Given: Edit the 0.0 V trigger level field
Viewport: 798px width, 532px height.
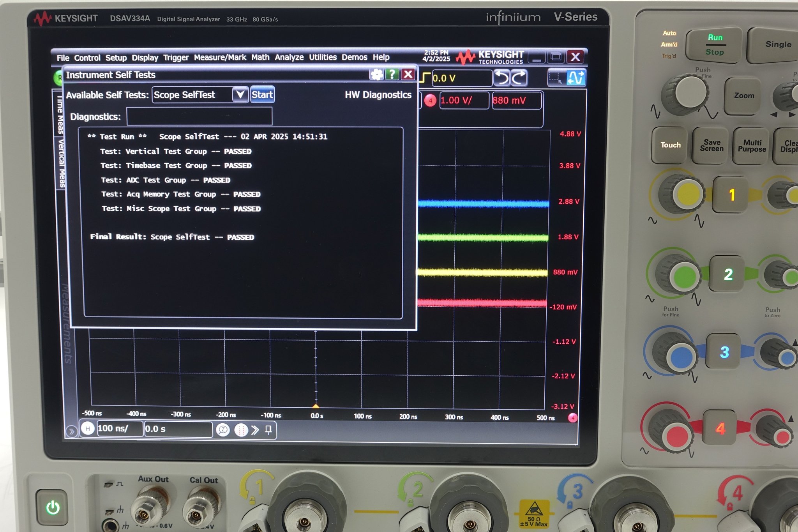Looking at the screenshot, I should [462, 78].
